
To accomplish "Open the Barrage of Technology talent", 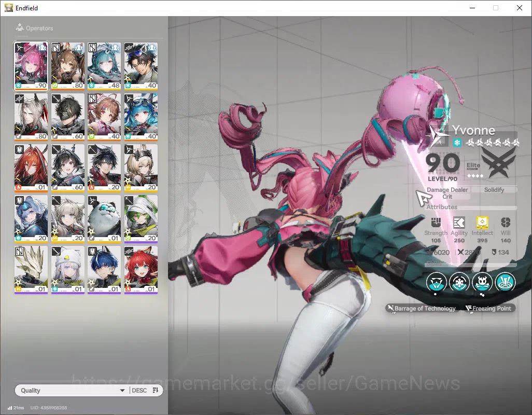I will (422, 309).
